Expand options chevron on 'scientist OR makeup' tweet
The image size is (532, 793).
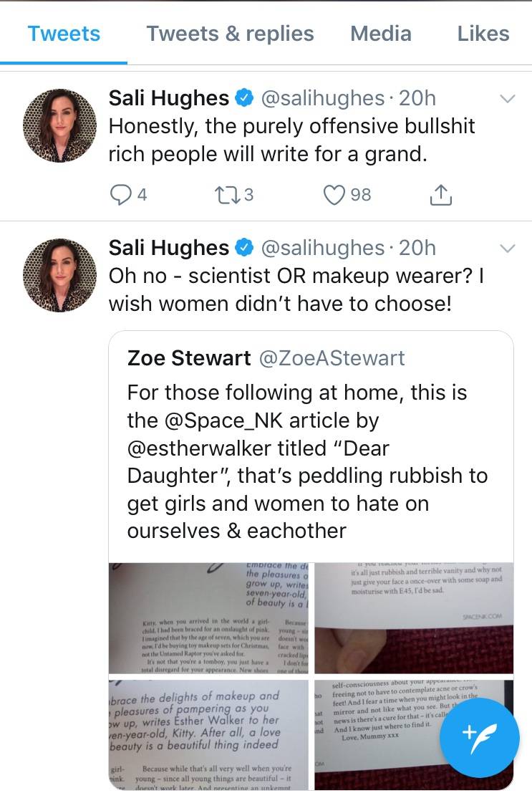pos(507,248)
